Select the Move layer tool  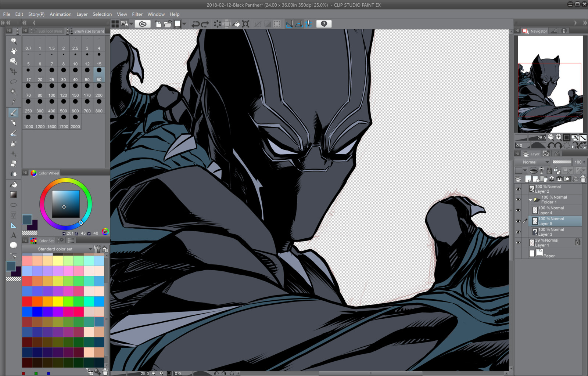coord(14,71)
